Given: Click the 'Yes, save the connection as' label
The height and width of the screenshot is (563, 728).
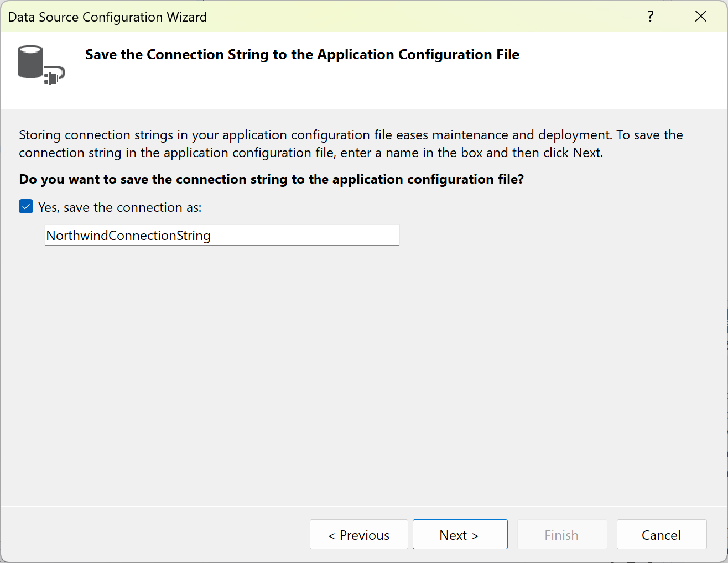Looking at the screenshot, I should point(119,207).
